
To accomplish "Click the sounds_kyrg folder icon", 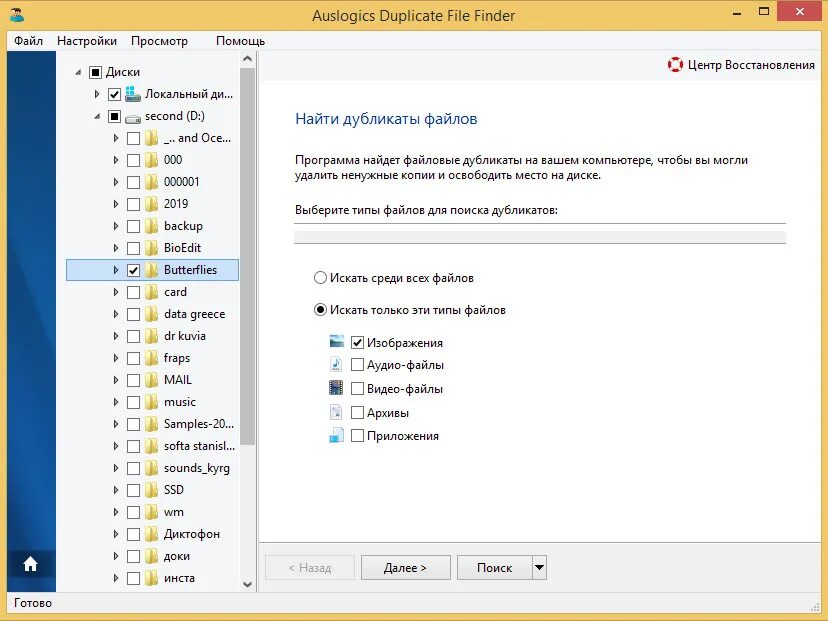I will coord(152,468).
